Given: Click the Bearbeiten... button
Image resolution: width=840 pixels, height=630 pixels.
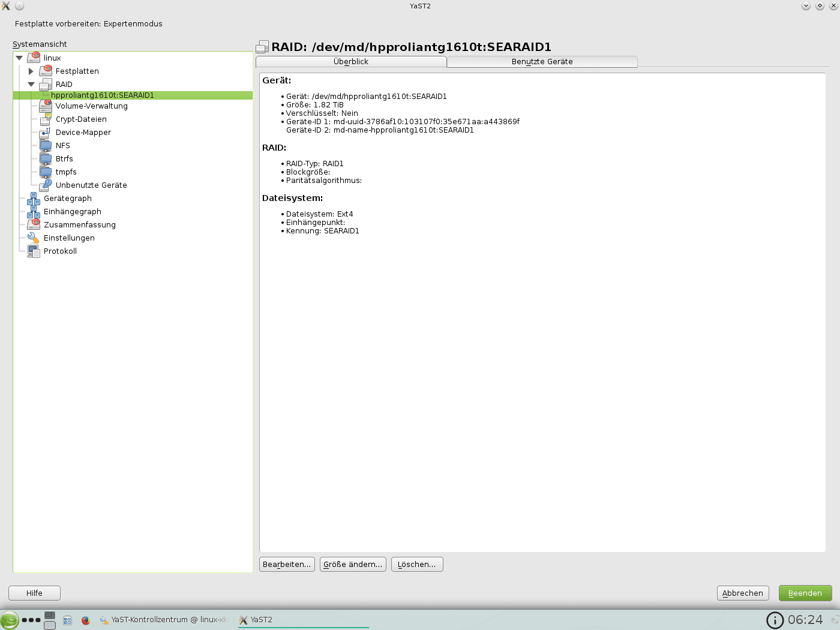Looking at the screenshot, I should (x=287, y=564).
